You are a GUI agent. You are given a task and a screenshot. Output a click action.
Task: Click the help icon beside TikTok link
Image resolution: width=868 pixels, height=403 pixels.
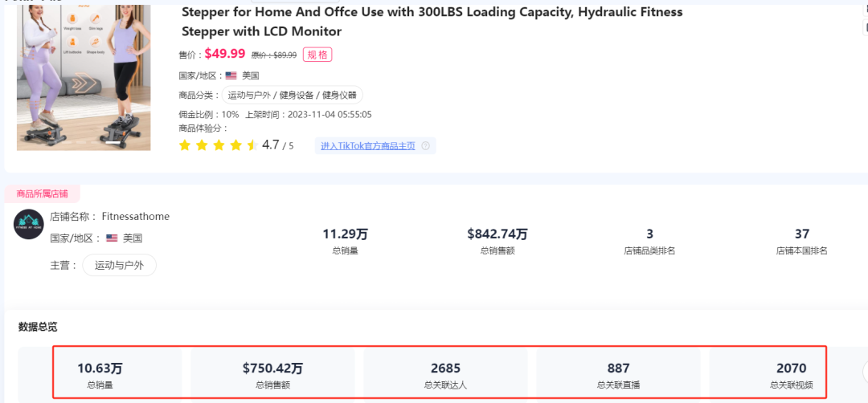point(426,146)
